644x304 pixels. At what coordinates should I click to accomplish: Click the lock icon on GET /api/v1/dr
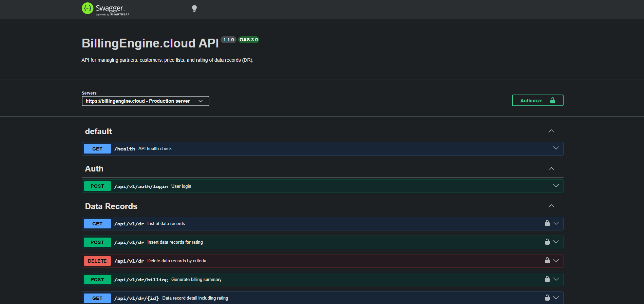(547, 223)
